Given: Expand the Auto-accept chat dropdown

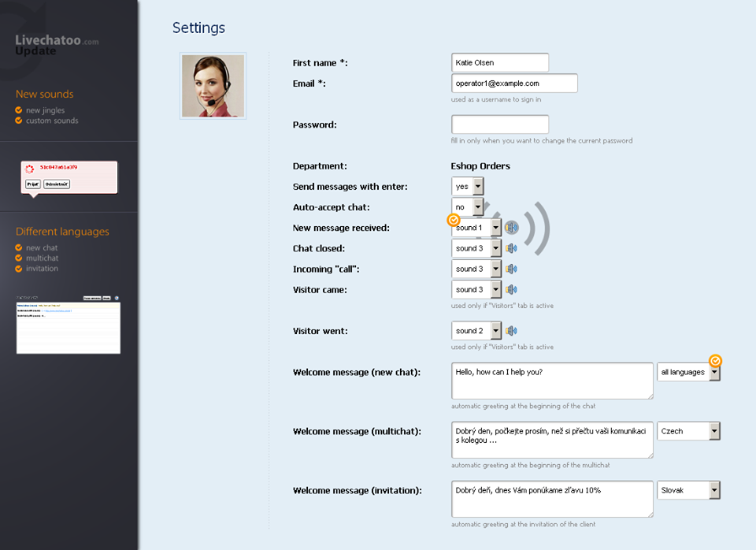Looking at the screenshot, I should (x=478, y=207).
